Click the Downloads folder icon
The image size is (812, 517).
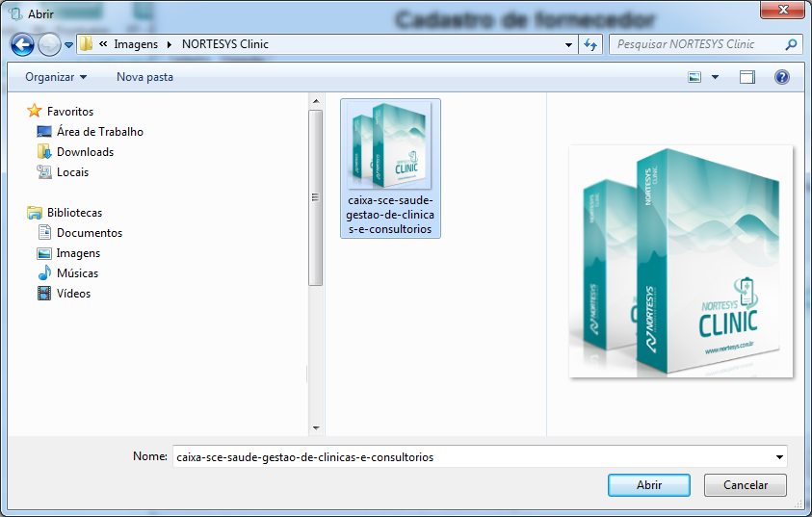[44, 151]
